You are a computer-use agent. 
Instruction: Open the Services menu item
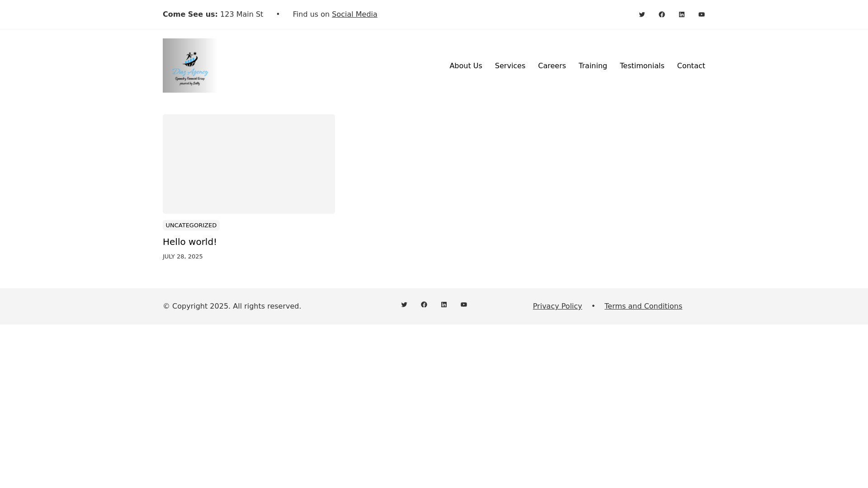[510, 66]
